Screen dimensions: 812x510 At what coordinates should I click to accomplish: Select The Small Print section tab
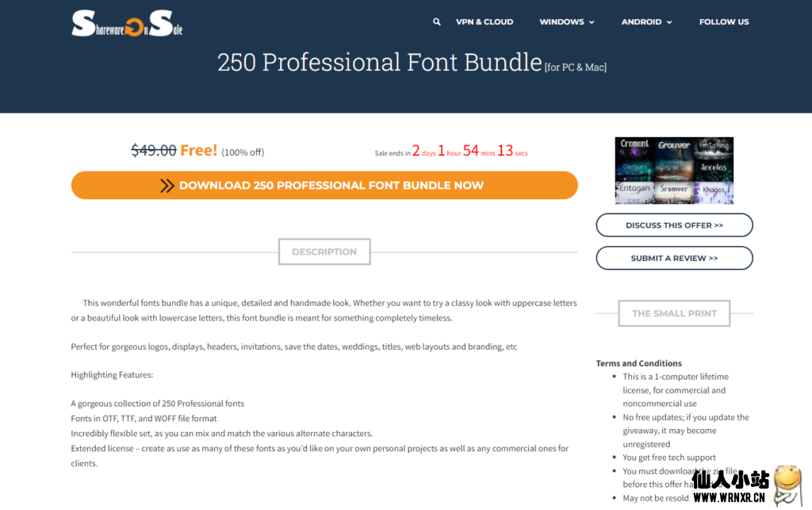coord(674,313)
